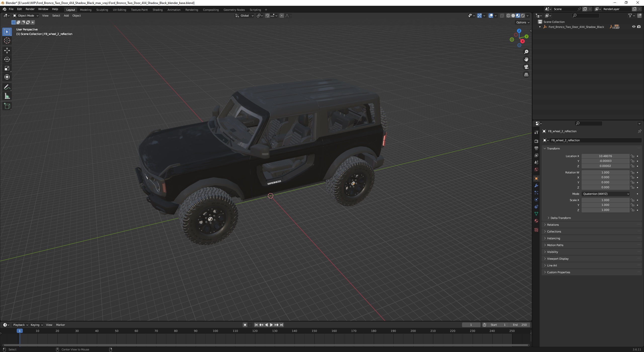Screen dimensions: 644x352
Task: Click the play animation button
Action: pos(271,325)
